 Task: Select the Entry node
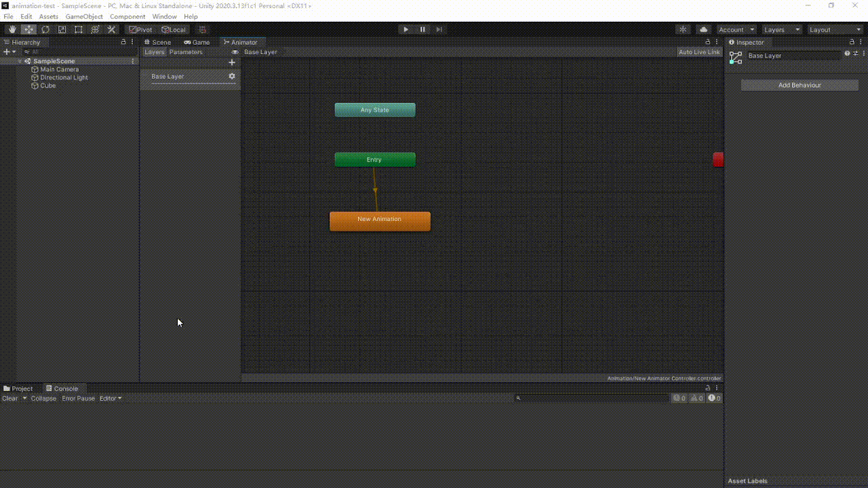[375, 159]
